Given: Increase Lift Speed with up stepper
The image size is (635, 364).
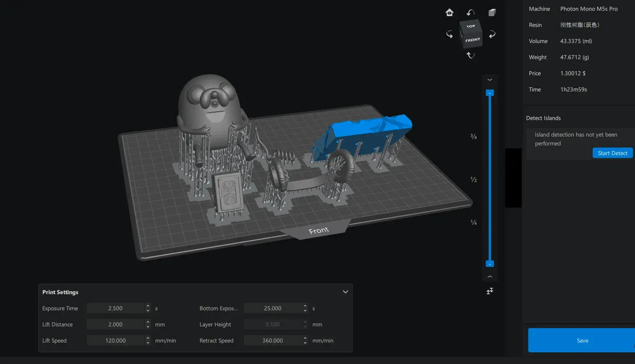Looking at the screenshot, I should [x=148, y=338].
